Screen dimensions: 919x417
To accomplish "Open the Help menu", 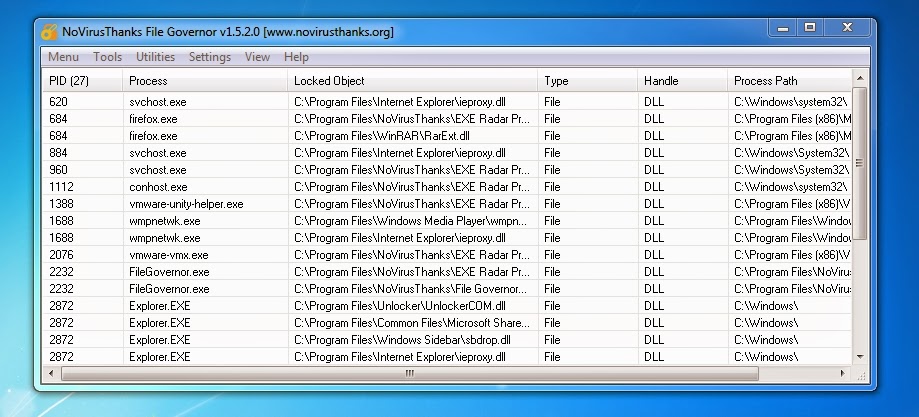I will click(296, 57).
